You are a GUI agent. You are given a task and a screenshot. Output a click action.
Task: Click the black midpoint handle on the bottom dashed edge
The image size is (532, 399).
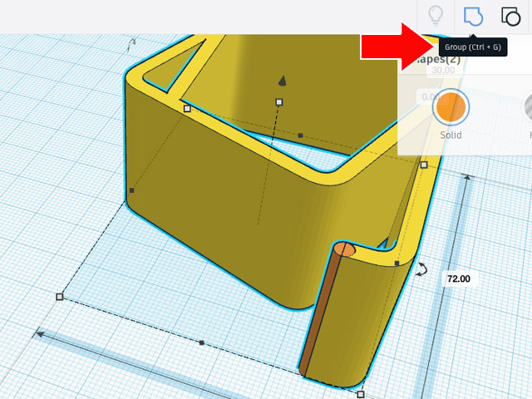point(201,342)
